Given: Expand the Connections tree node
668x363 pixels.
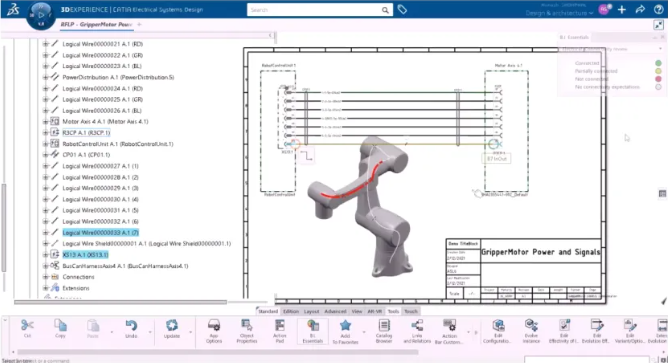Looking at the screenshot, I should pyautogui.click(x=46, y=277).
